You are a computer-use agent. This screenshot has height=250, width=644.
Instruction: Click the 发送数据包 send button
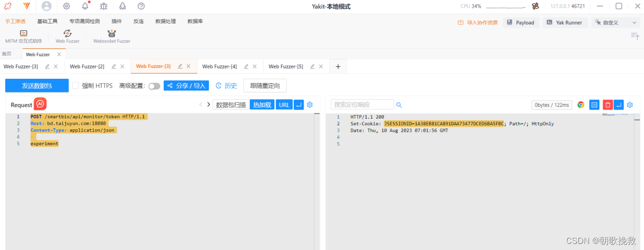tap(37, 86)
